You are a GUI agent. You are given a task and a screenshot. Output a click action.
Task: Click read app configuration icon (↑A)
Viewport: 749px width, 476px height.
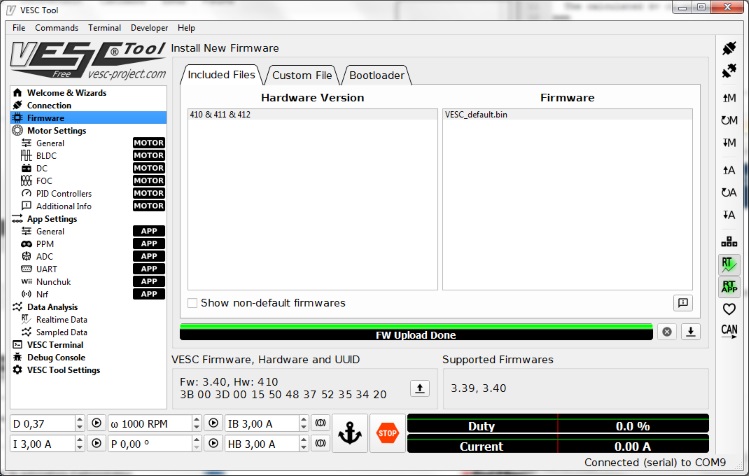[x=729, y=170]
